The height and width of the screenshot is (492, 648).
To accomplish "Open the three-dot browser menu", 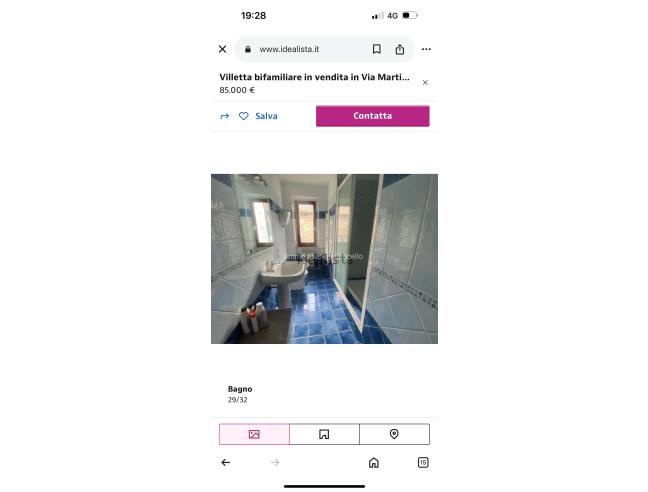I will 426,49.
